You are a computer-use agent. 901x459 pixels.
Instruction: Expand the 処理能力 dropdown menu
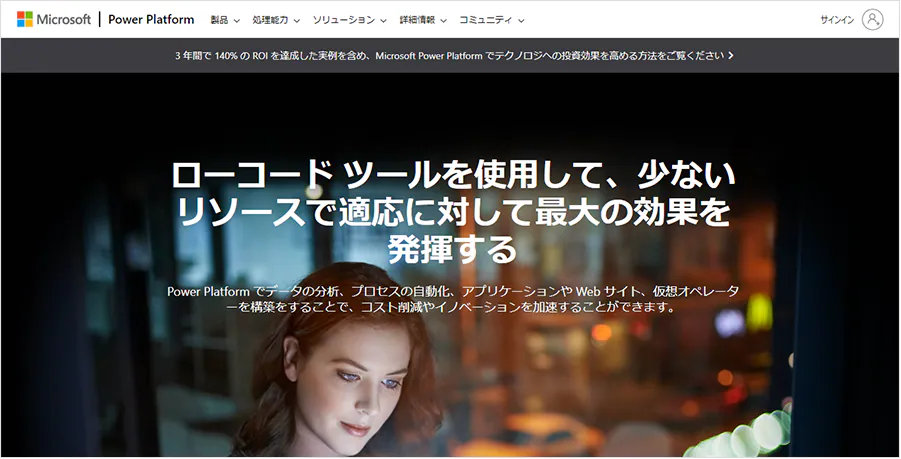tap(276, 20)
